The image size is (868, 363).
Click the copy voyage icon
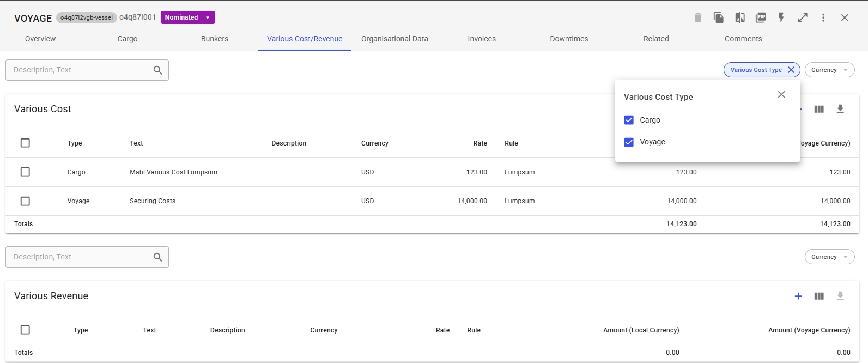[719, 17]
